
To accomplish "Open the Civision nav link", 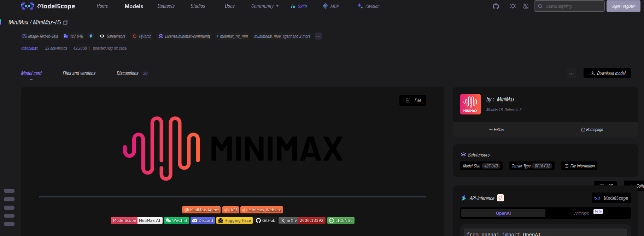I will point(368,6).
